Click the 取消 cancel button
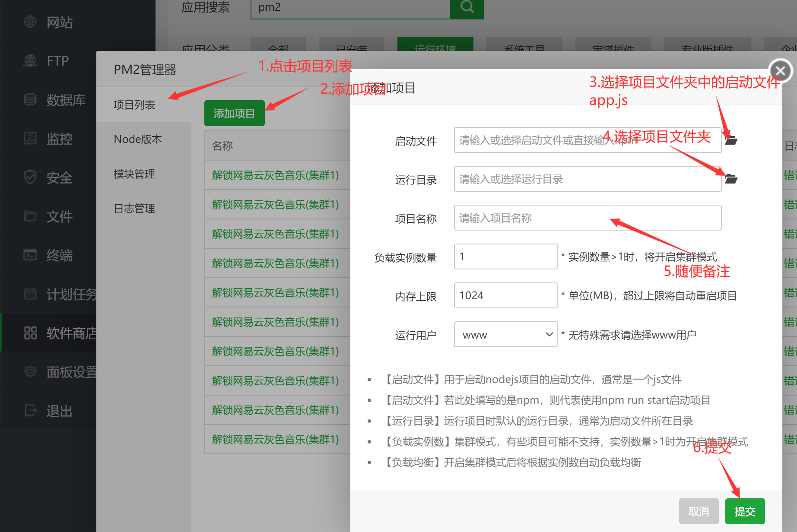Screen dimensions: 797x532 tap(699, 511)
